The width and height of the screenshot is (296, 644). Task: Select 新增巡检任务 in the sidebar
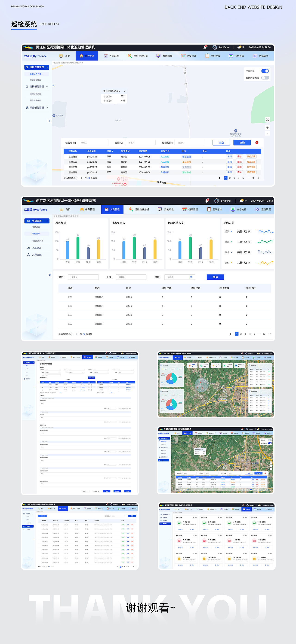tap(35, 80)
